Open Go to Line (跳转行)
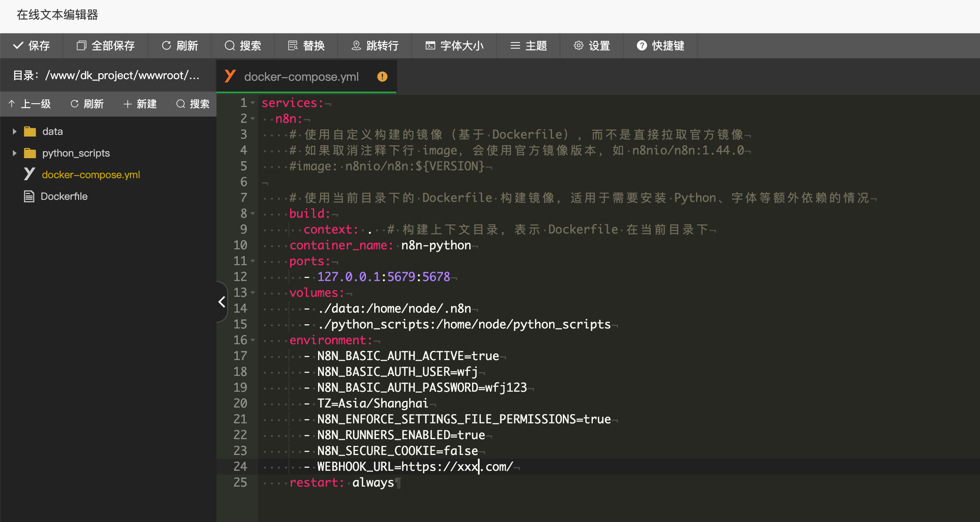Screen dimensions: 980x522 (x=375, y=45)
